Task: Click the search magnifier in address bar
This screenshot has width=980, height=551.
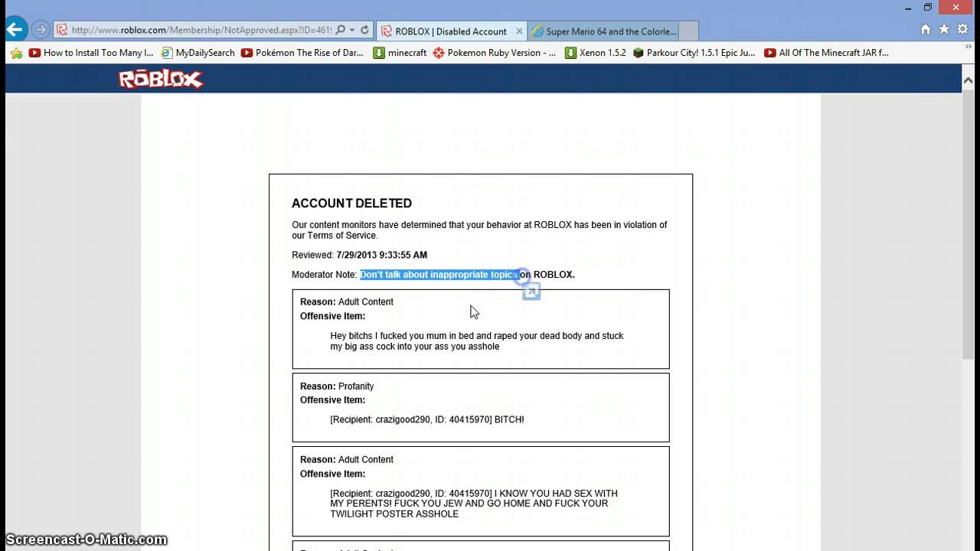Action: [x=341, y=31]
